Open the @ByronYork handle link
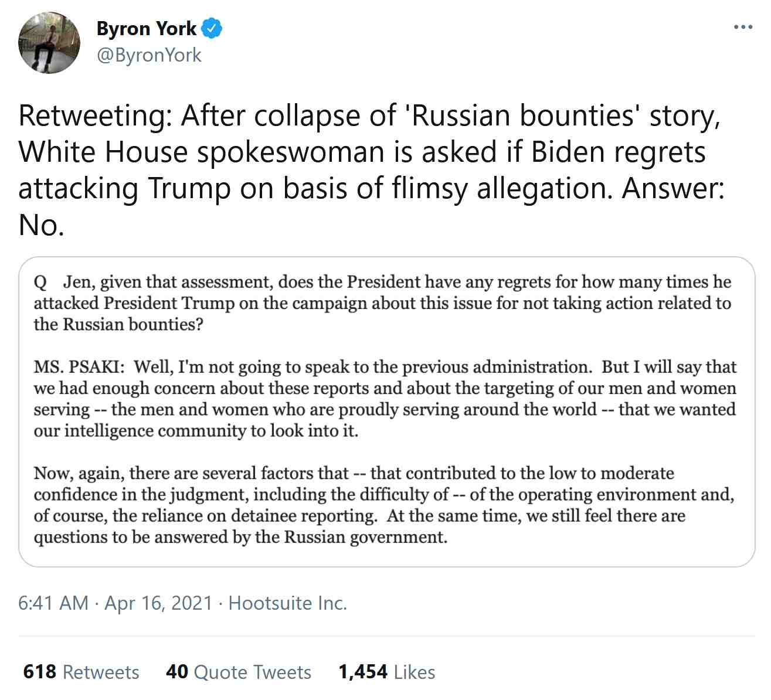Image resolution: width=771 pixels, height=700 pixels. pyautogui.click(x=149, y=55)
